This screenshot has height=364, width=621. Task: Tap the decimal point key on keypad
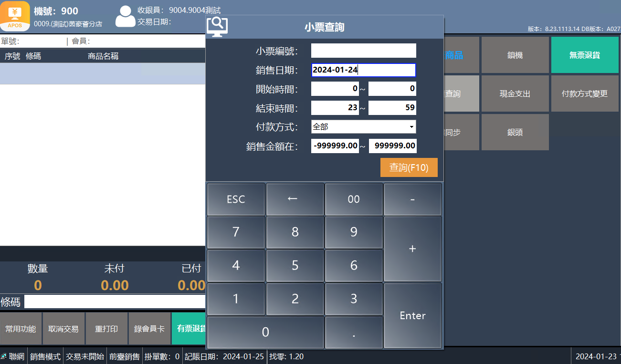(x=354, y=333)
